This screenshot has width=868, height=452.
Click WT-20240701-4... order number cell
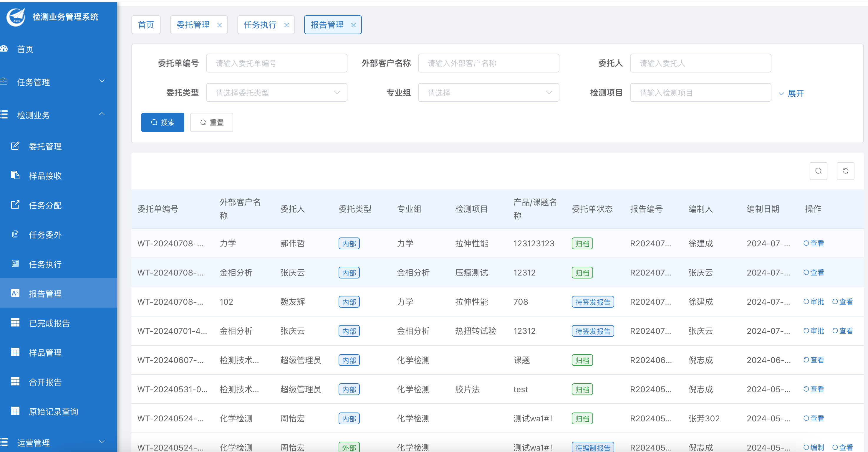pyautogui.click(x=172, y=331)
